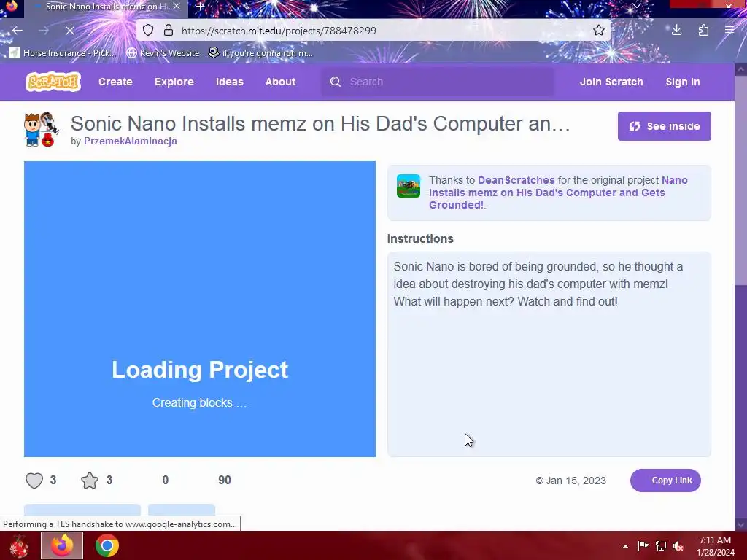Open the 'if you're gonna run m...' bookmark
Viewport: 747px width, 560px height.
260,52
